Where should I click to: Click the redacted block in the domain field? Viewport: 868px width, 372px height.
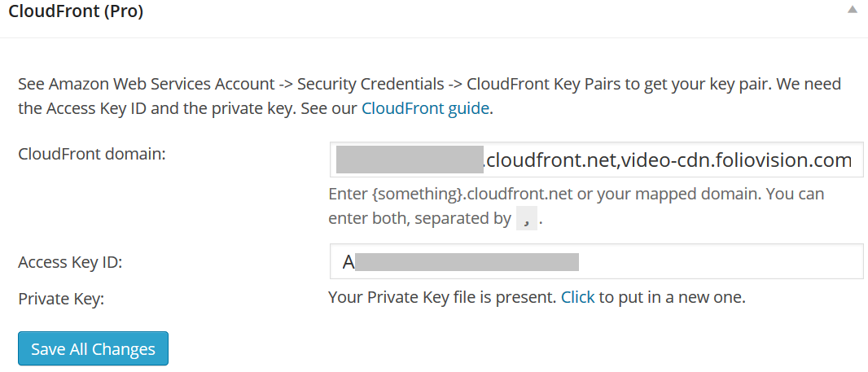click(410, 160)
